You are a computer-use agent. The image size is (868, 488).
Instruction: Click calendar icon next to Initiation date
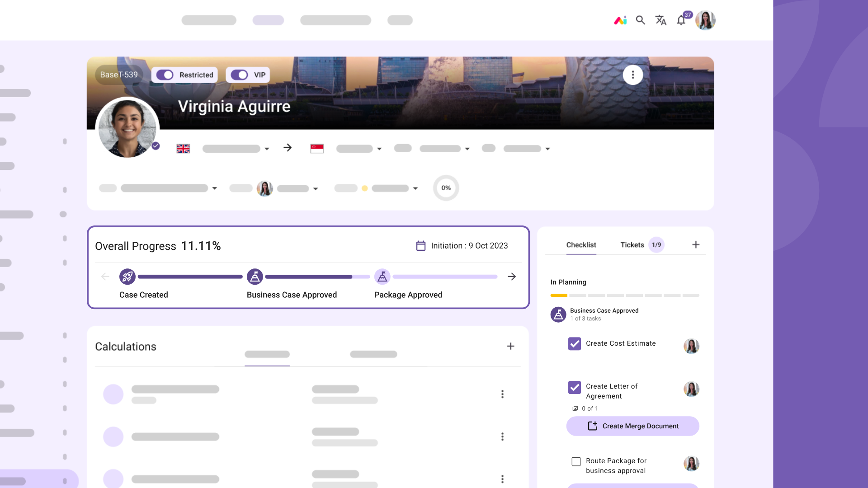(x=421, y=246)
